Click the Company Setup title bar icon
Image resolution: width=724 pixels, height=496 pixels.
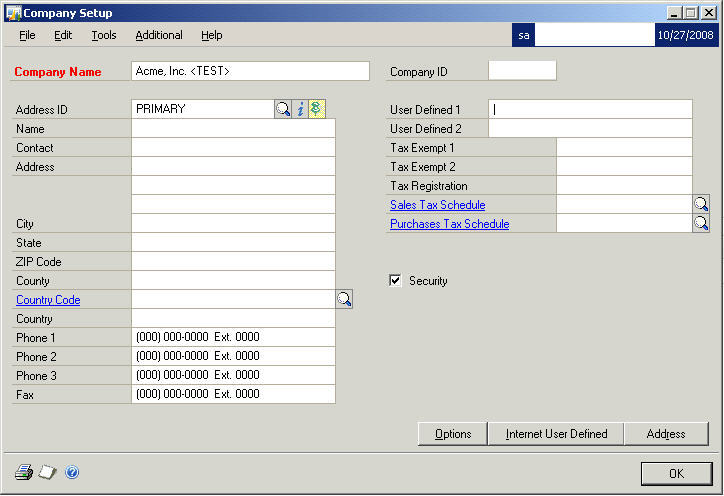pyautogui.click(x=13, y=13)
